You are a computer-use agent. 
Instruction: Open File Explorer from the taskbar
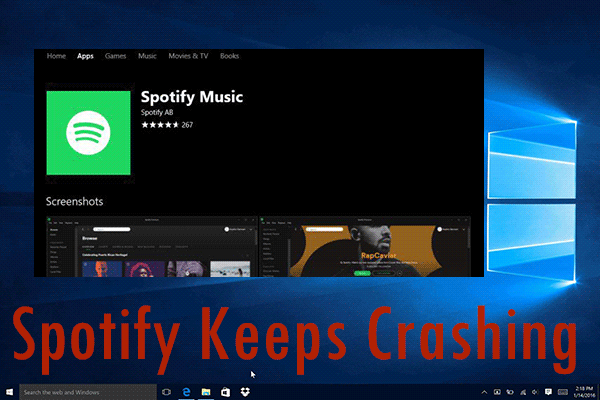(x=206, y=392)
